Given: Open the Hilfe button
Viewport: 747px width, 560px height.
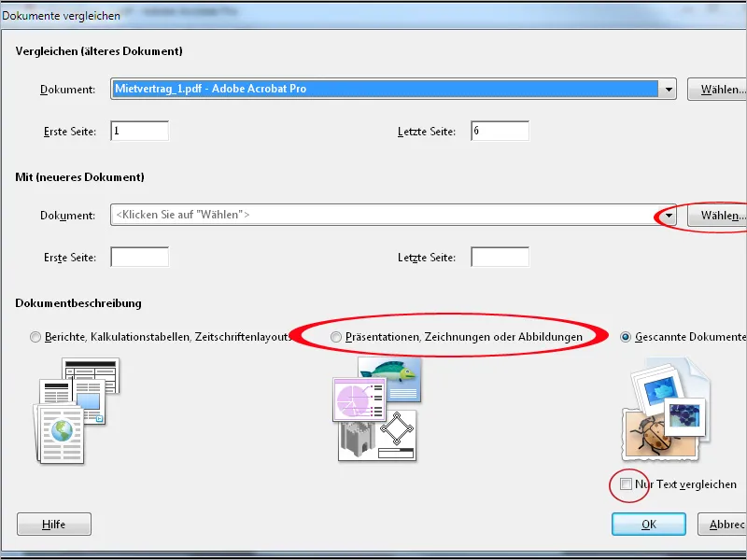Looking at the screenshot, I should [x=54, y=525].
